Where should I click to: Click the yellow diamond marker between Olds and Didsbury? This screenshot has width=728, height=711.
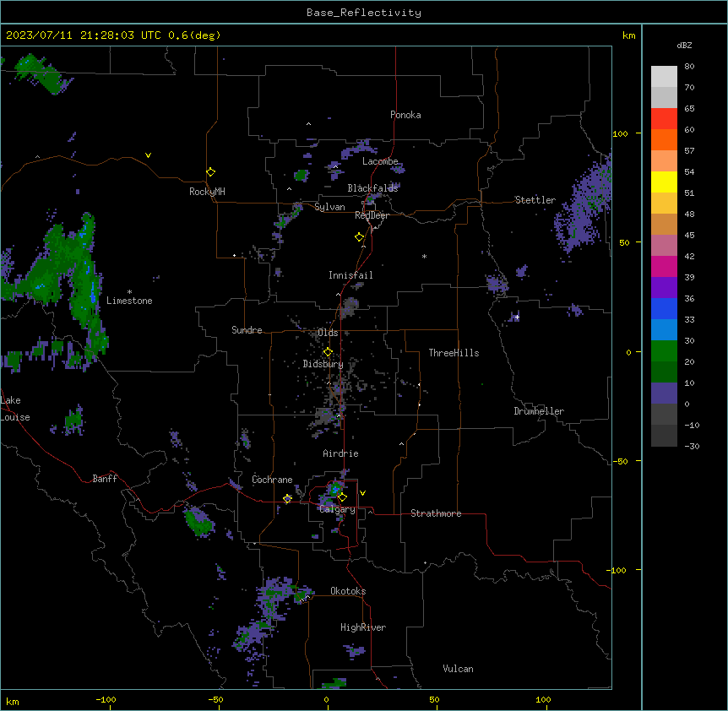[328, 352]
